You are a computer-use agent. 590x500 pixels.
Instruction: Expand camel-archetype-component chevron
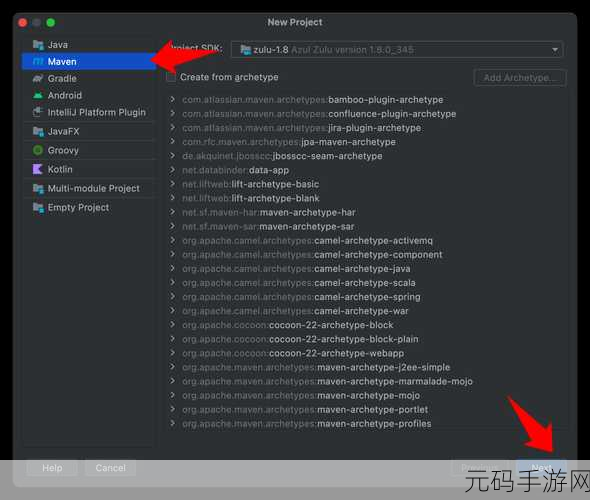click(172, 254)
